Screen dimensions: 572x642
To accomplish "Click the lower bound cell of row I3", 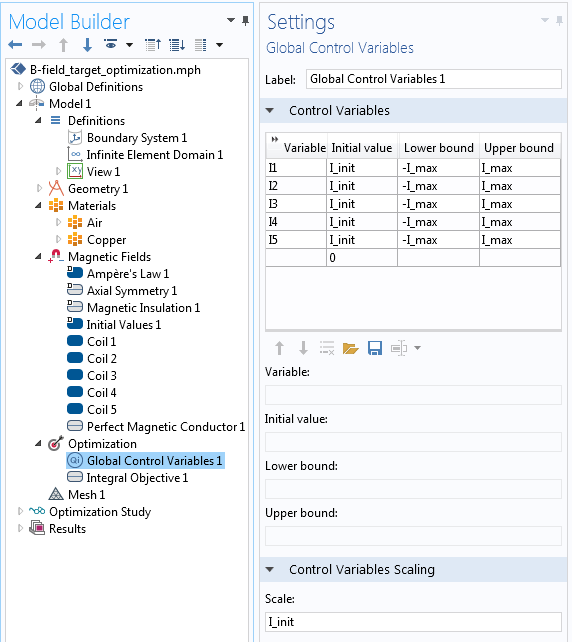I will (439, 204).
